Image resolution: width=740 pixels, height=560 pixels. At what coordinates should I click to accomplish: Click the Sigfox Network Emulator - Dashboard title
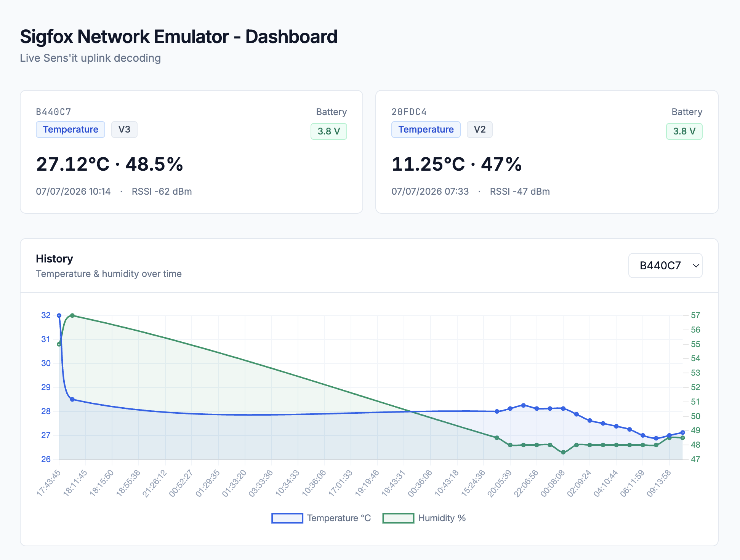point(179,37)
